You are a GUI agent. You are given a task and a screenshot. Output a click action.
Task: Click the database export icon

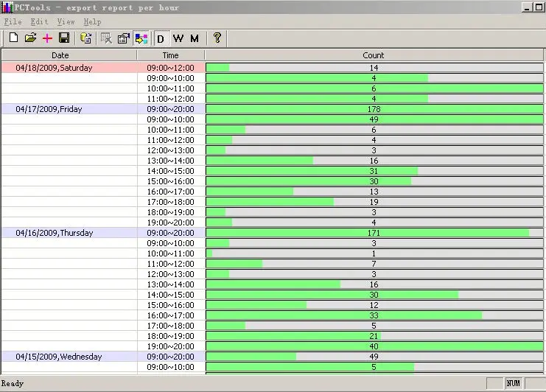85,38
